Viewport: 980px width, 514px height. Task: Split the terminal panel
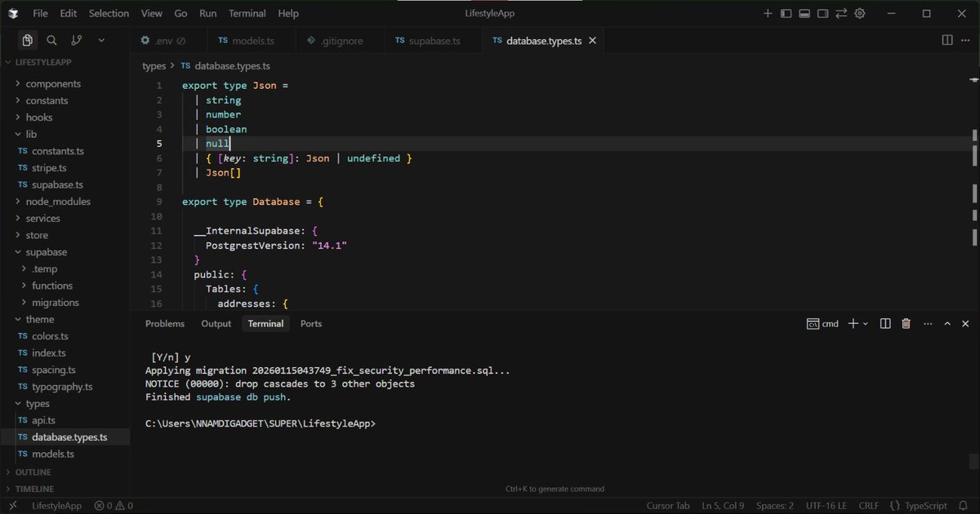tap(885, 324)
